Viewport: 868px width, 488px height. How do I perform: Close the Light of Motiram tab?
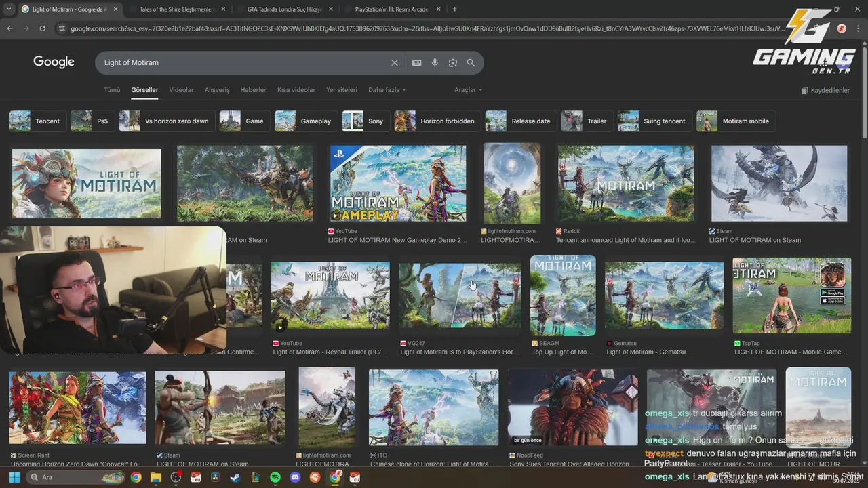coord(115,9)
